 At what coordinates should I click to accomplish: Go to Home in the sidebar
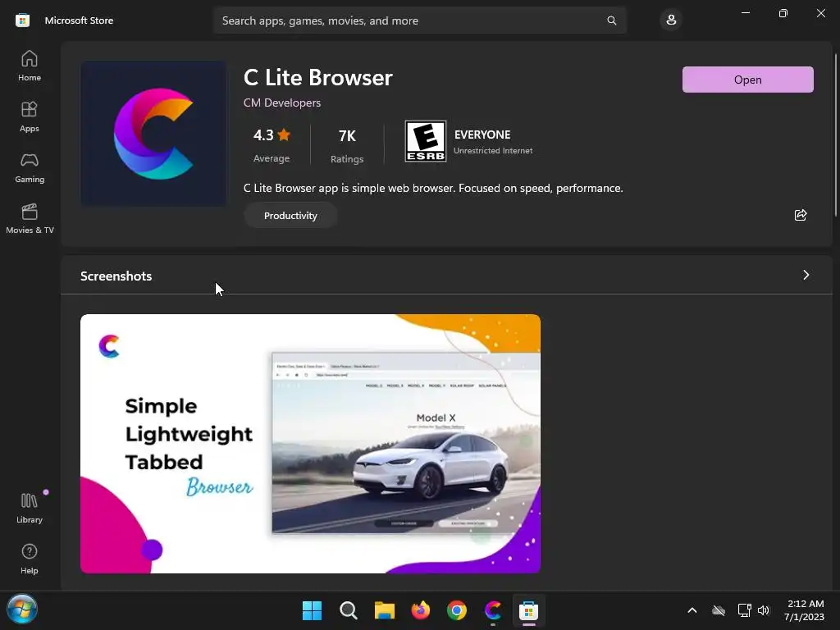30,66
